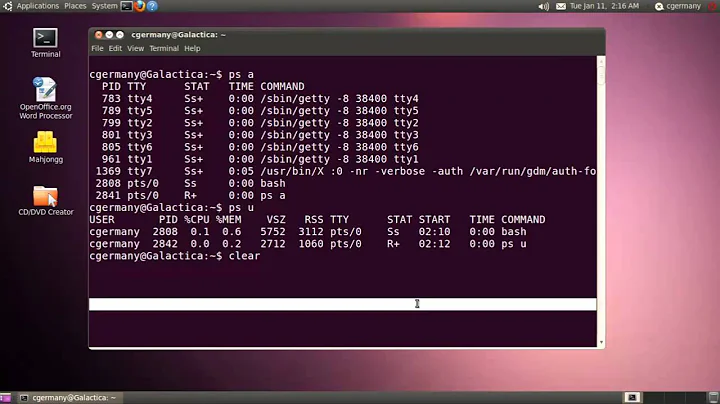Click the 'ps a' command at first prompt
This screenshot has height=404, width=720.
(x=241, y=74)
